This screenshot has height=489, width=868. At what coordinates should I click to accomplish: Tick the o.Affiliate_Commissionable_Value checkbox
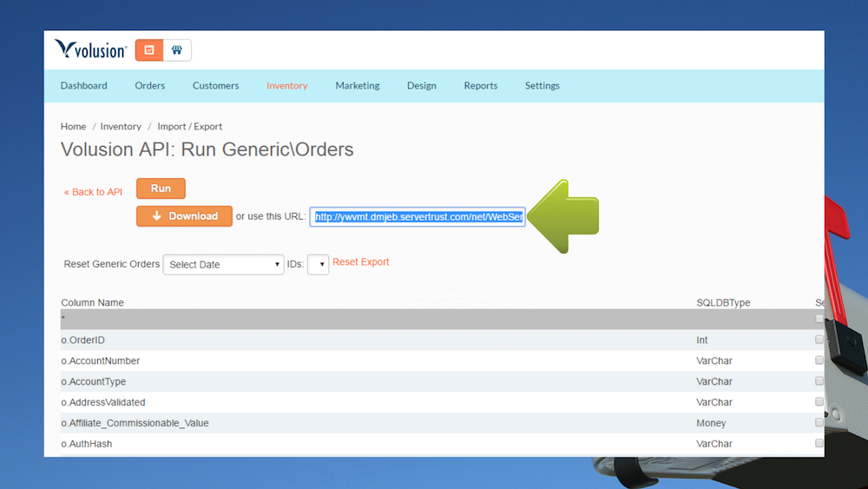pos(819,422)
